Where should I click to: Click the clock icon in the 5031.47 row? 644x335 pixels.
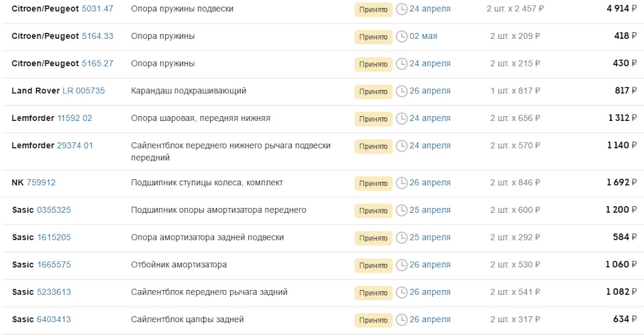pyautogui.click(x=402, y=9)
